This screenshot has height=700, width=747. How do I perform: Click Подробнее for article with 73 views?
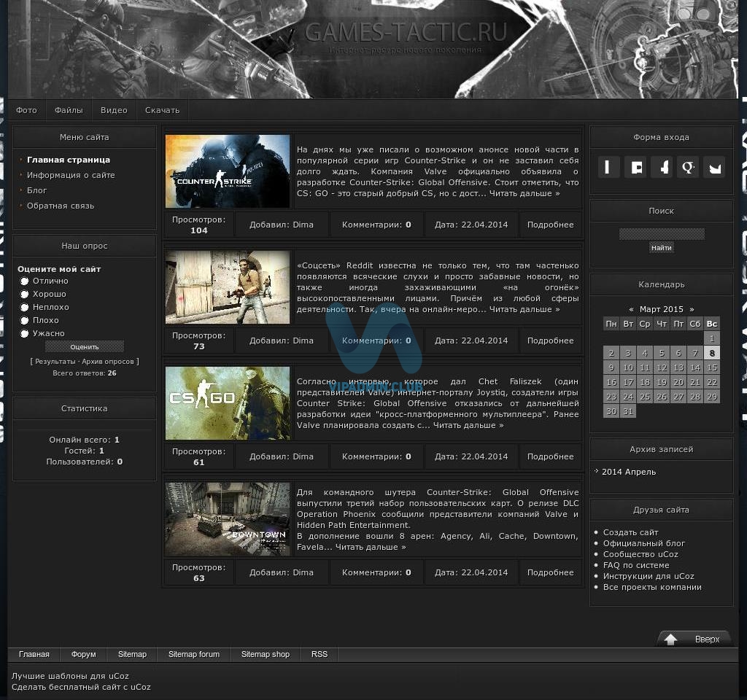pyautogui.click(x=550, y=341)
